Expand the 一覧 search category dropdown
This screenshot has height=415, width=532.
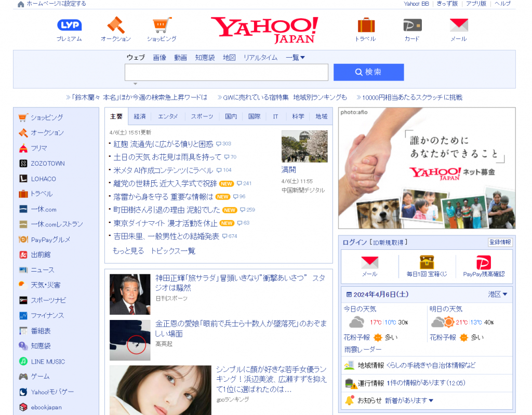[295, 58]
